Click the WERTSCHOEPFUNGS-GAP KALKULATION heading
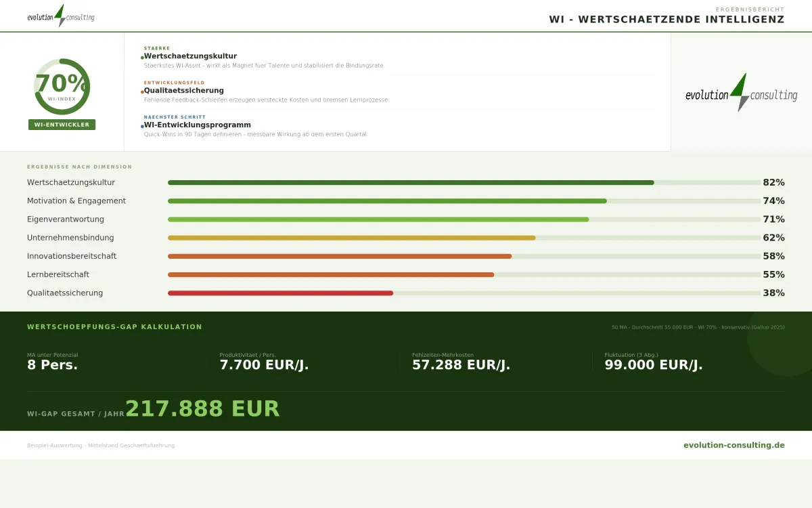Viewport: 812px width, 508px height. (x=114, y=327)
